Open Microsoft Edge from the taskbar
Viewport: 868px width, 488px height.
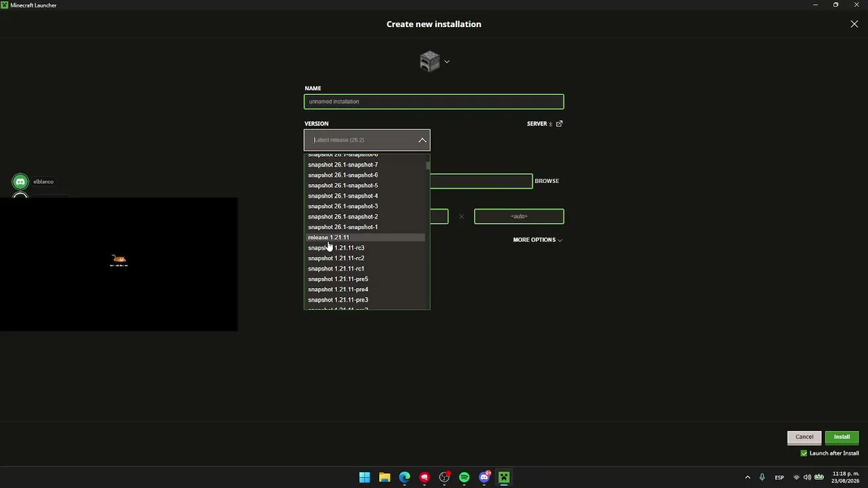coord(405,478)
